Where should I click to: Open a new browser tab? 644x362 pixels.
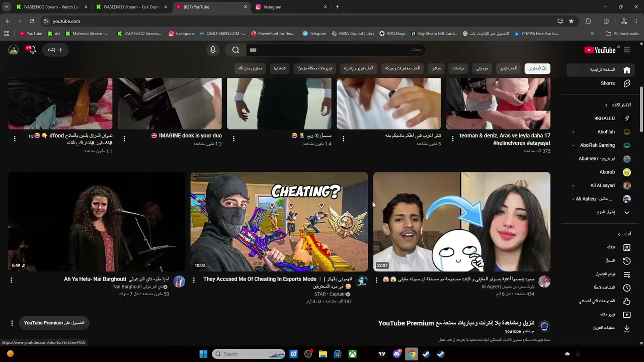click(337, 7)
